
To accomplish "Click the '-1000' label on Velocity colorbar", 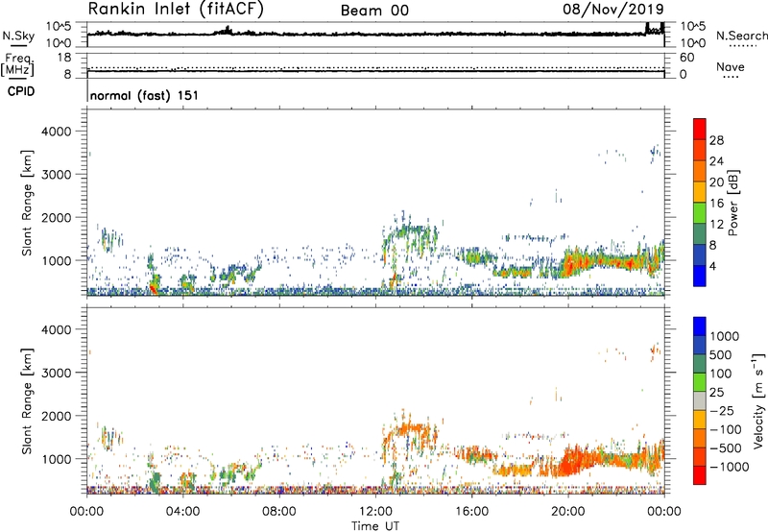I will point(730,467).
